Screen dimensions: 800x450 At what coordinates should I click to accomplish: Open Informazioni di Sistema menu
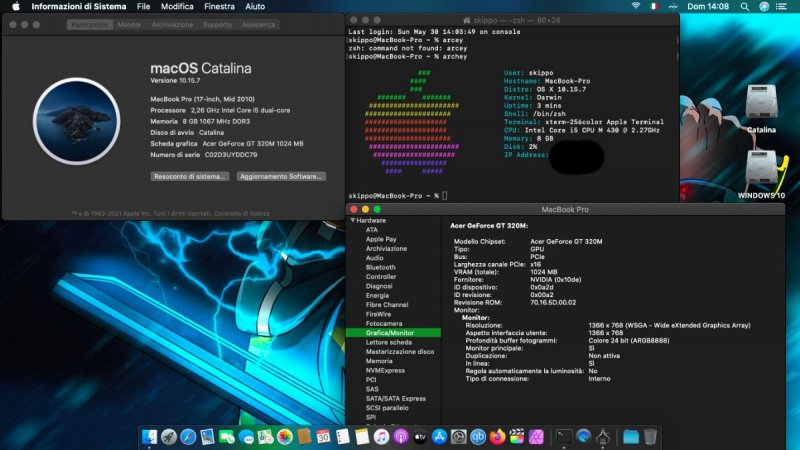79,6
